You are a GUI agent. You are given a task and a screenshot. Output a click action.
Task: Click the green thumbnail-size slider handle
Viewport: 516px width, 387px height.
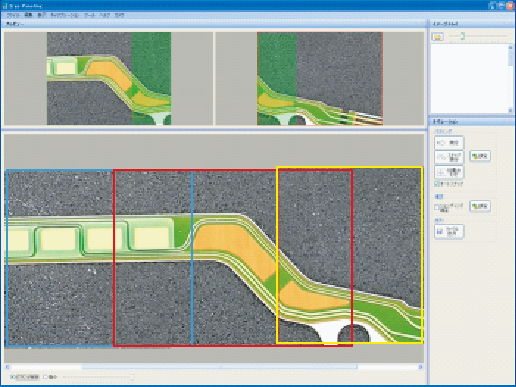pyautogui.click(x=463, y=36)
